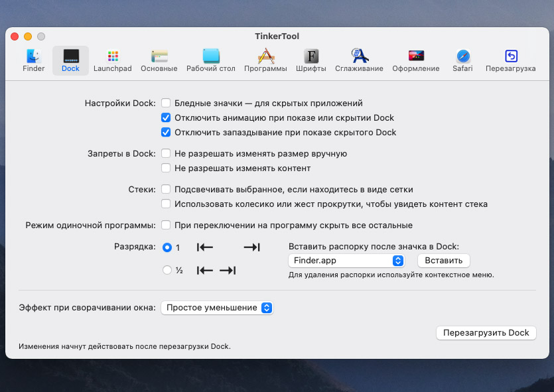This screenshot has height=392, width=554.
Task: Open the Finder settings pane icon
Action: [x=34, y=60]
